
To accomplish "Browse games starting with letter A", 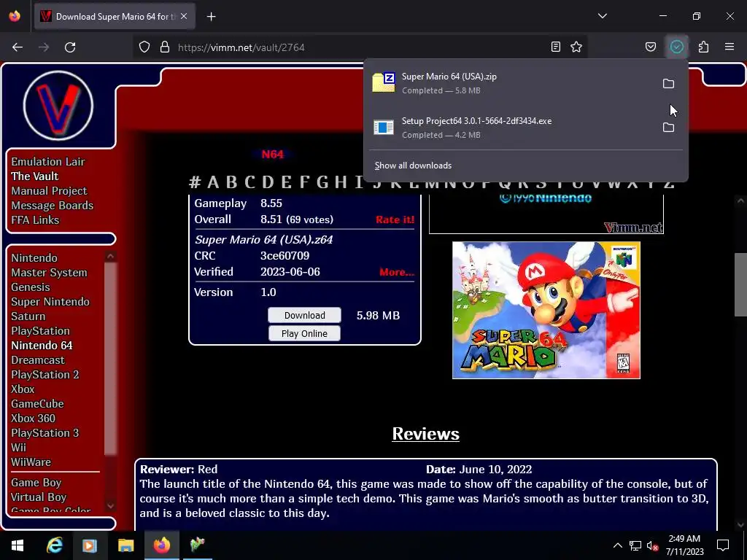I will [213, 182].
